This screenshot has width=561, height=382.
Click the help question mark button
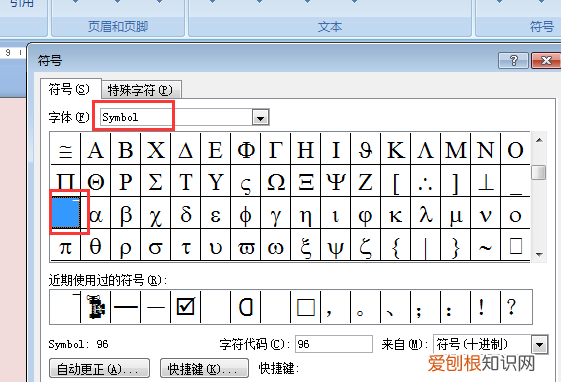pyautogui.click(x=513, y=60)
